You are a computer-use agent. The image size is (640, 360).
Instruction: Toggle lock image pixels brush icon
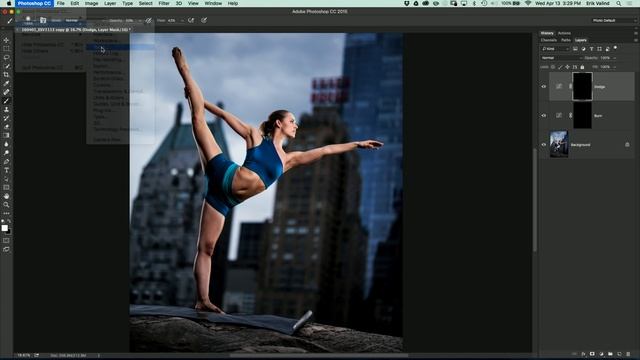[x=560, y=67]
